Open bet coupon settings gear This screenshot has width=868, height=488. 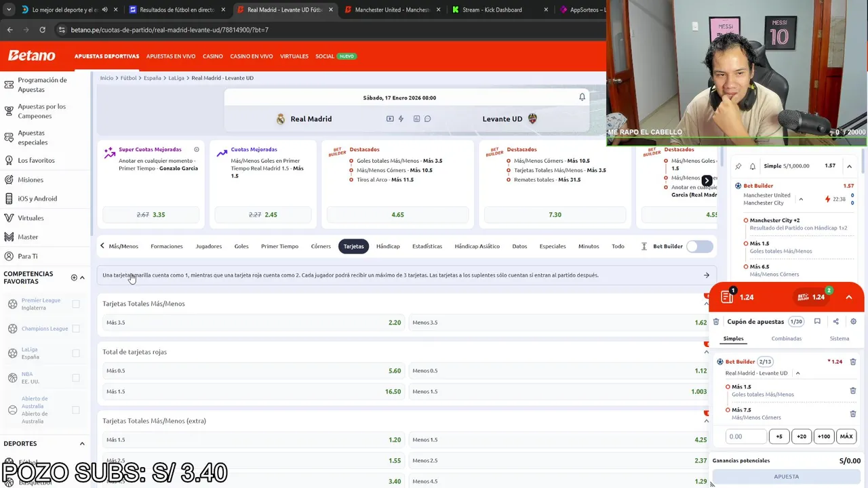[x=853, y=321]
